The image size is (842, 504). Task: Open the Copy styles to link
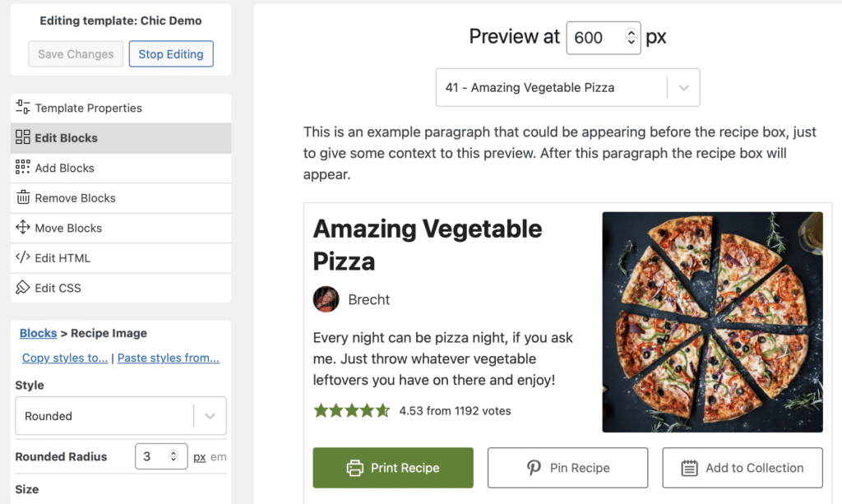pos(64,358)
